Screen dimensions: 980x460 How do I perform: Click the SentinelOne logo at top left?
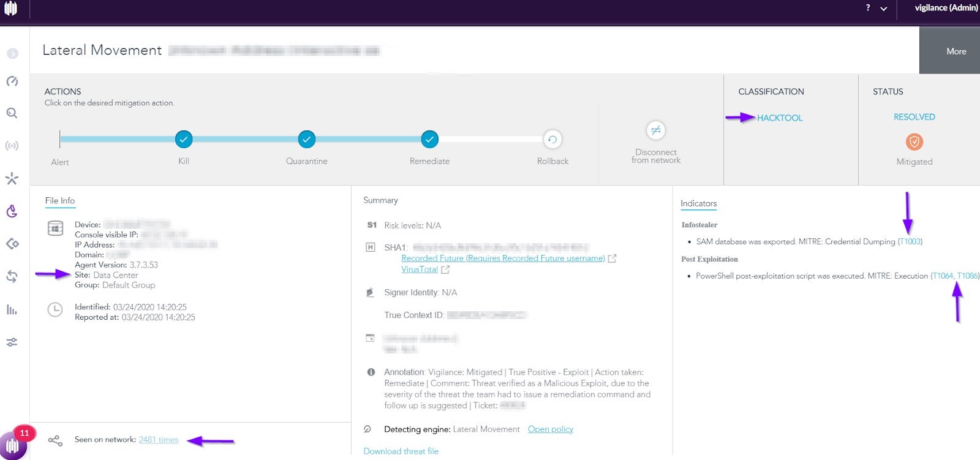[x=11, y=9]
